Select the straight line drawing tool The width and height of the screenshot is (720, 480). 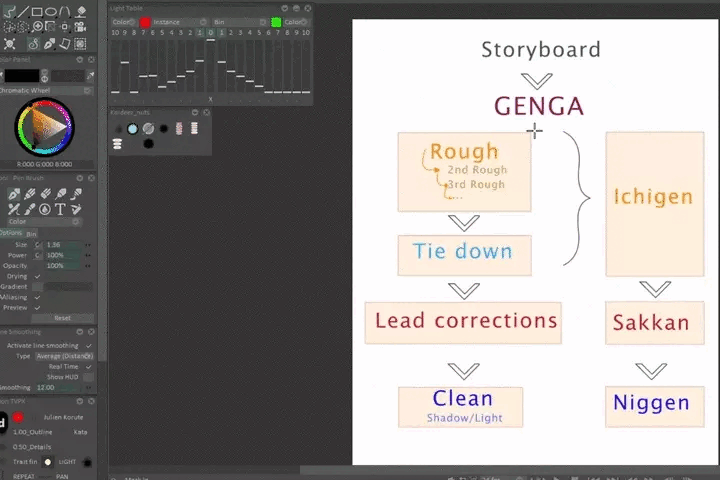click(x=23, y=12)
